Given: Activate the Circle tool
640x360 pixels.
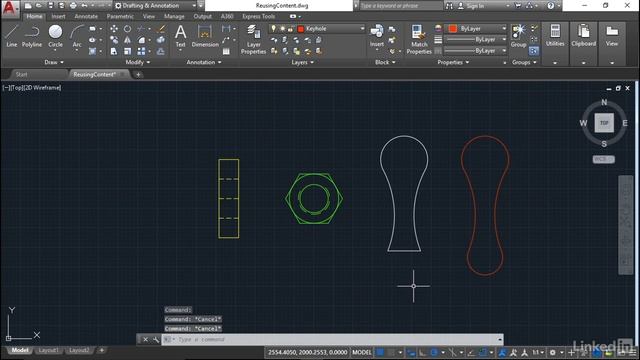Looking at the screenshot, I should point(55,36).
